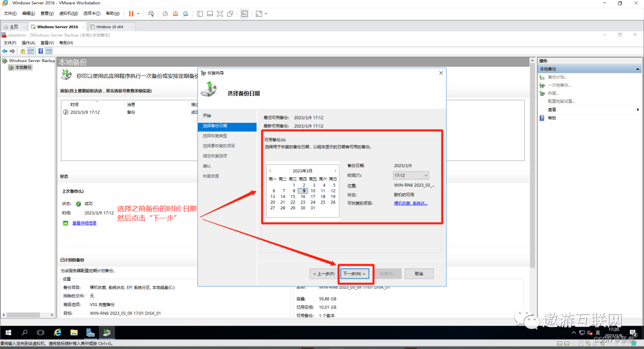Click the 开始 step in wizard sidebar
The width and height of the screenshot is (644, 349).
[x=207, y=116]
